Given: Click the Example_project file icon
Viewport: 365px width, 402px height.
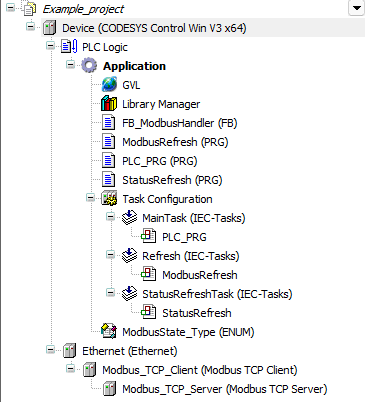Looking at the screenshot, I should [x=30, y=9].
